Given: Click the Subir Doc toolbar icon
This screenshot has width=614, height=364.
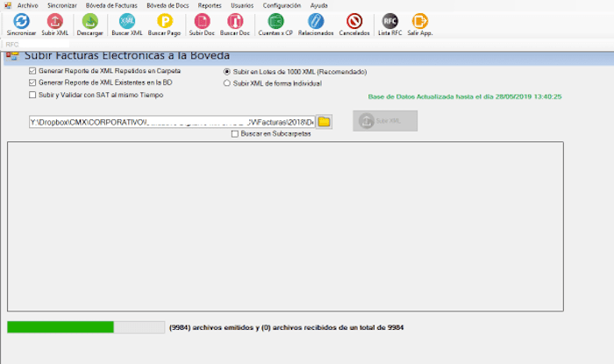Looking at the screenshot, I should [202, 25].
